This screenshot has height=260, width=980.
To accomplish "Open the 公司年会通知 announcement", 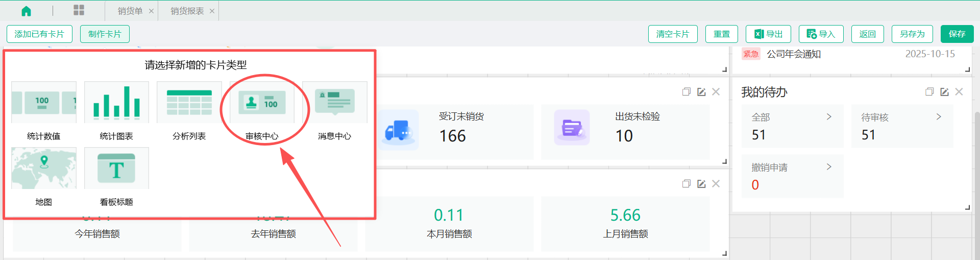I will [794, 54].
